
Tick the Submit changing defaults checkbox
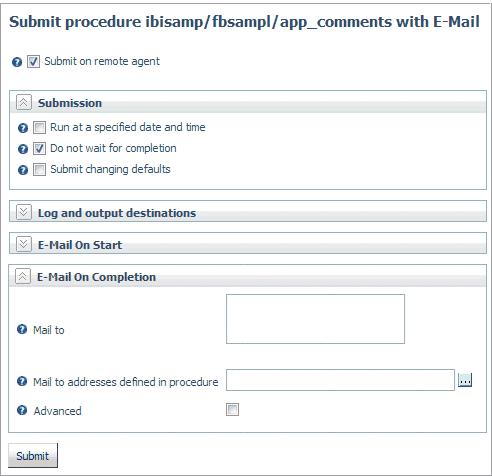click(x=39, y=170)
